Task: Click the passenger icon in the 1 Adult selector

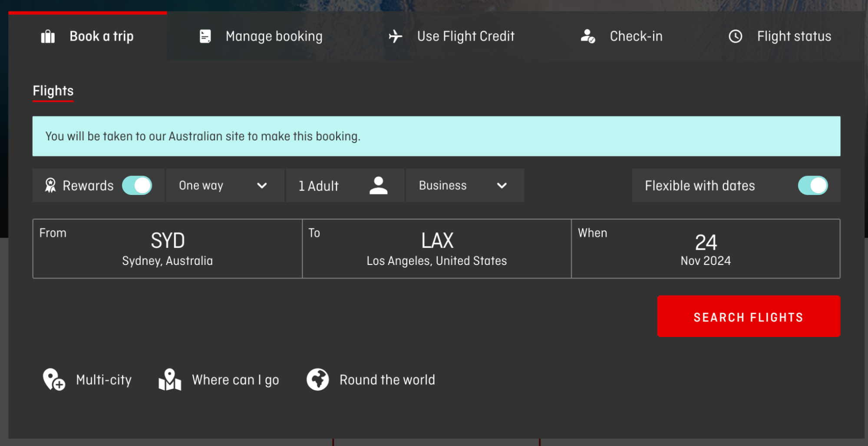Action: pos(379,185)
